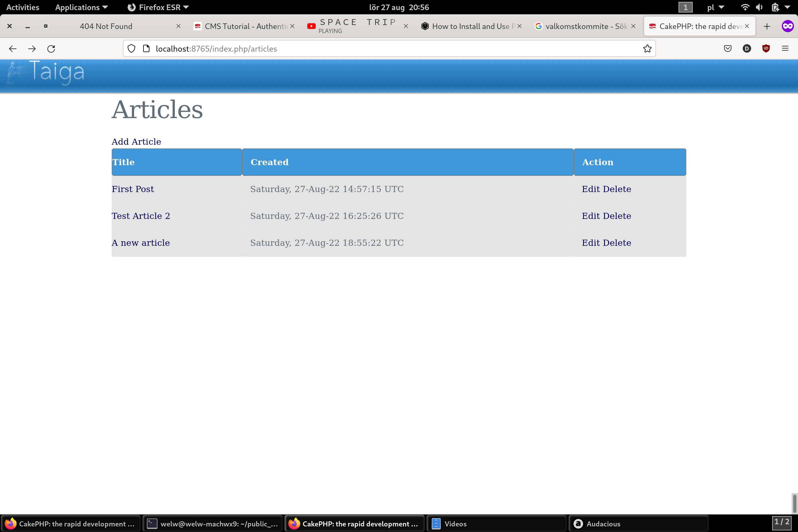Switch to 404 Not Found tab
The width and height of the screenshot is (798, 532).
coord(106,26)
